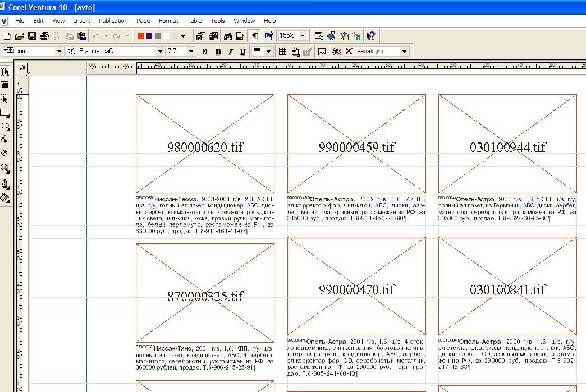The height and width of the screenshot is (392, 586).
Task: Open the font size 7,7 dropdown
Action: (191, 51)
